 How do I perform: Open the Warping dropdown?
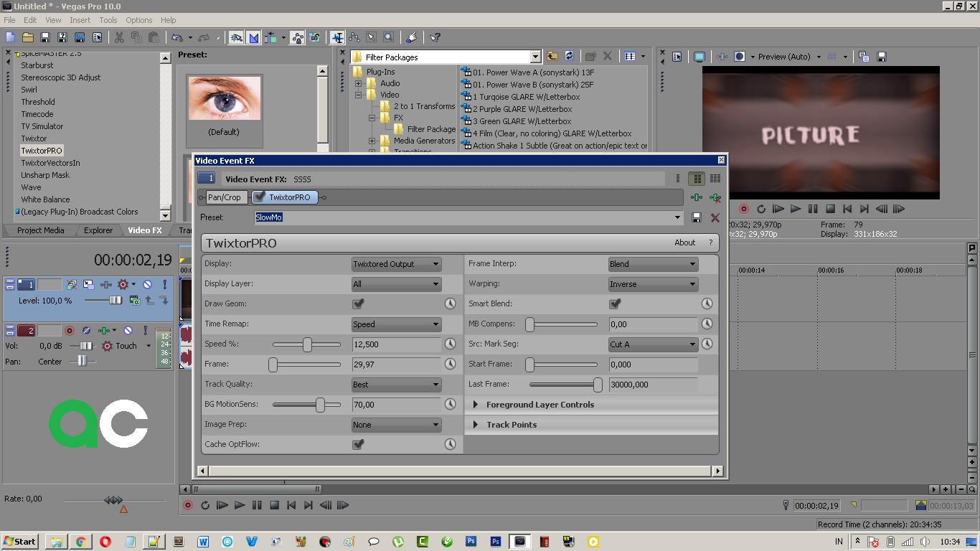653,284
